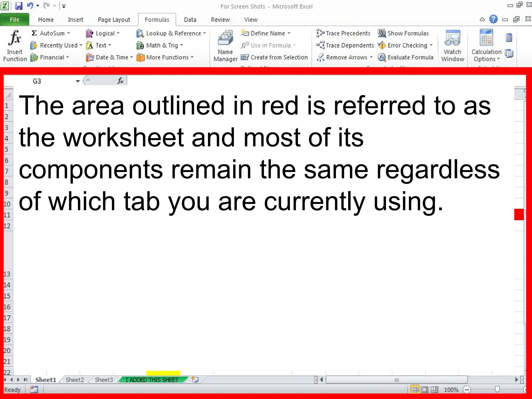532x399 pixels.
Task: Click the Insert Worksheet tab icon
Action: 195,380
